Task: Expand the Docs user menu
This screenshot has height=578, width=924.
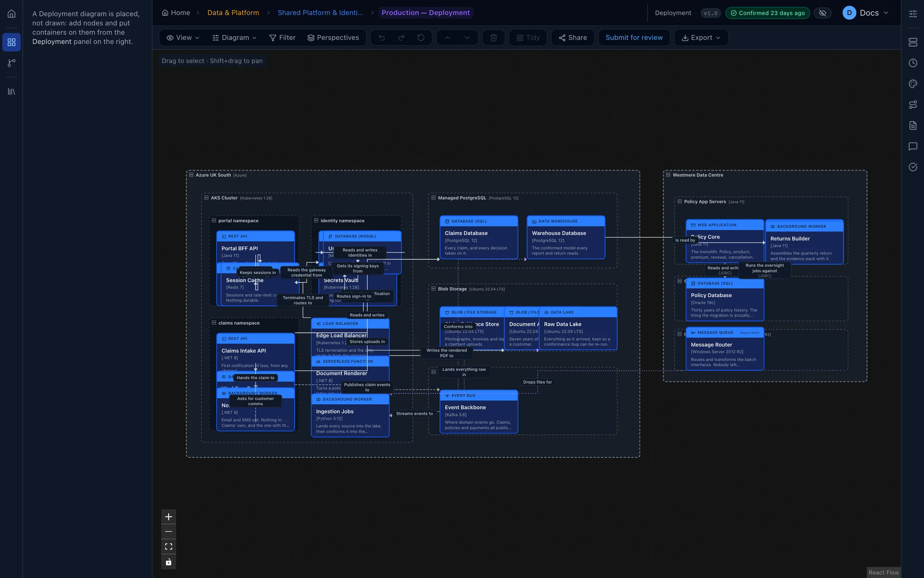Action: (x=866, y=13)
